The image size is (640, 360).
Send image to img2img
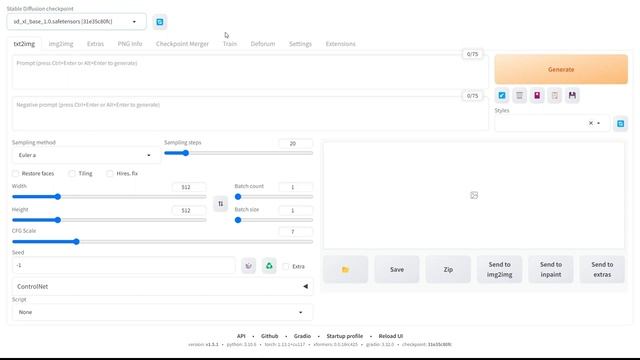click(500, 269)
